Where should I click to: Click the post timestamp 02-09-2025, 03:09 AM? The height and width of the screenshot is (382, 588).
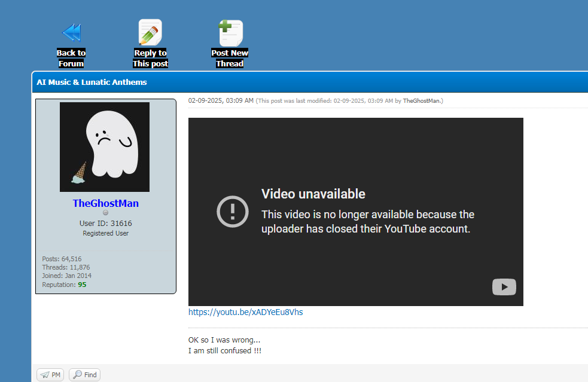[221, 100]
